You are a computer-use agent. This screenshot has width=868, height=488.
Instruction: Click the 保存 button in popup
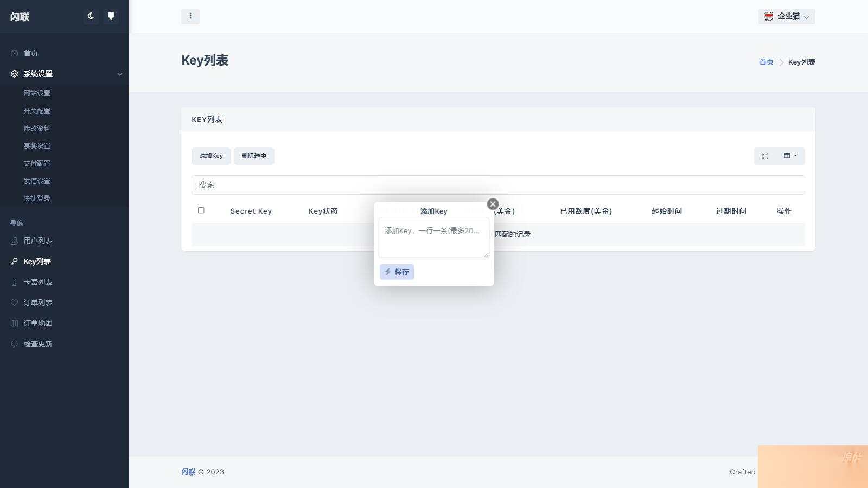pos(397,272)
